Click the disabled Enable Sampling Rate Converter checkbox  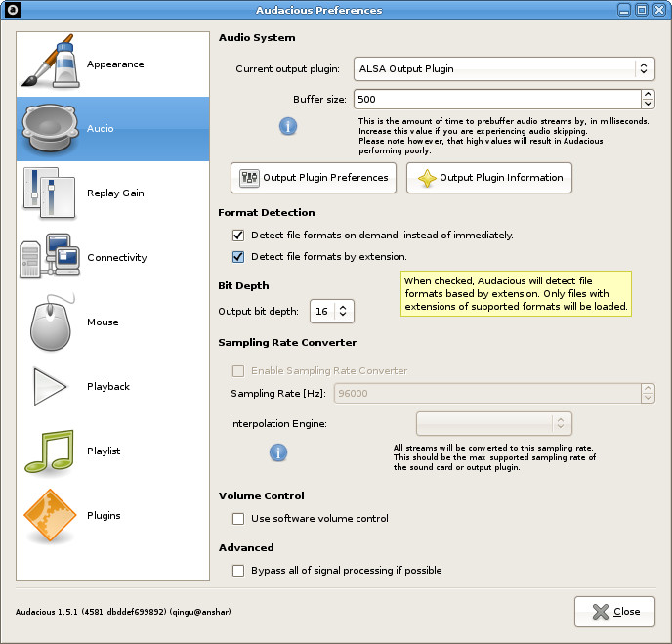238,371
